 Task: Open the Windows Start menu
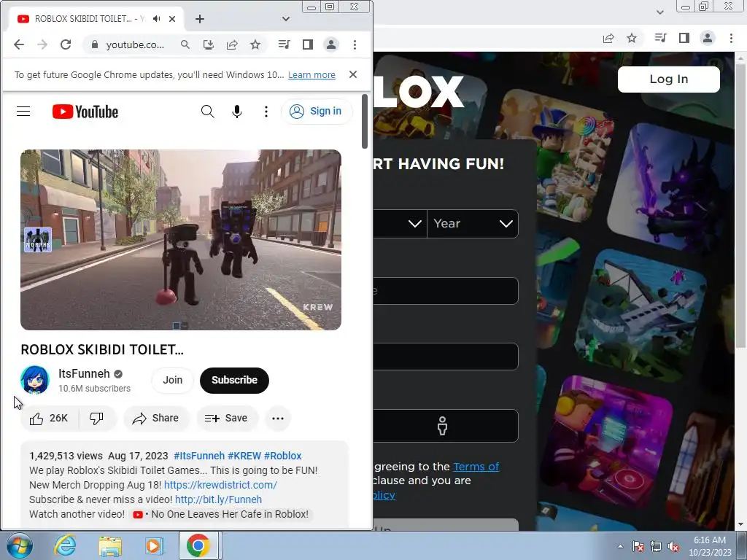coord(19,545)
